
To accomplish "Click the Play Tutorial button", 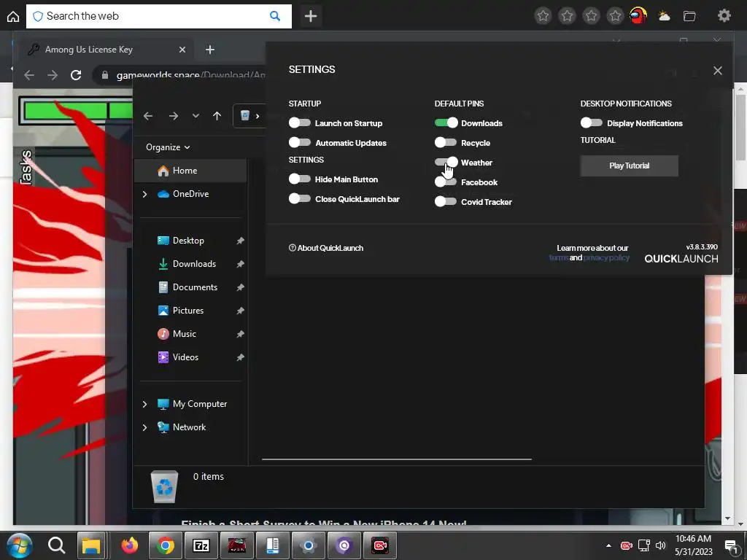I will [629, 166].
